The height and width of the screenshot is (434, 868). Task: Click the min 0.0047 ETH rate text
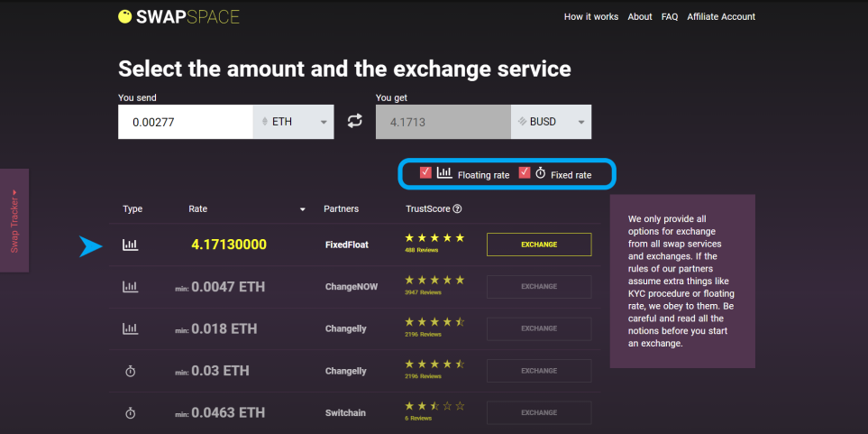click(220, 287)
